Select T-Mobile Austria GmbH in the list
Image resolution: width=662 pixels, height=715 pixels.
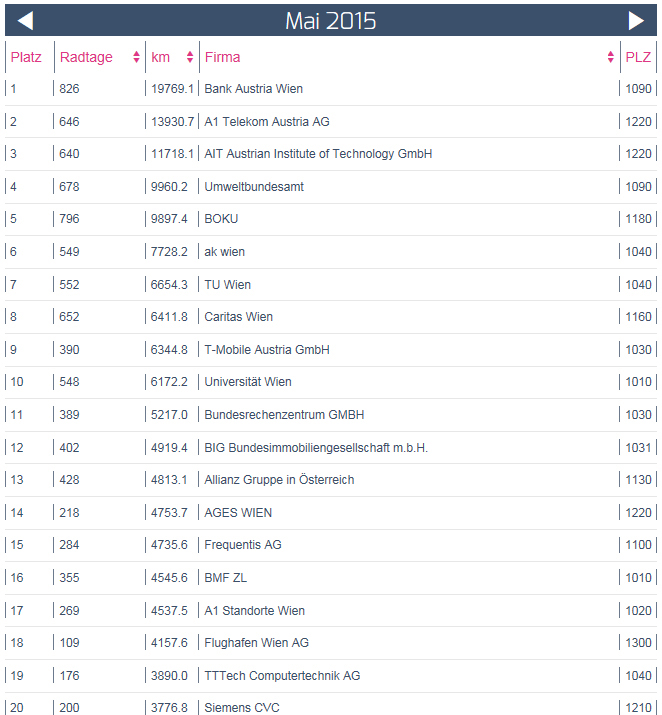(x=266, y=350)
